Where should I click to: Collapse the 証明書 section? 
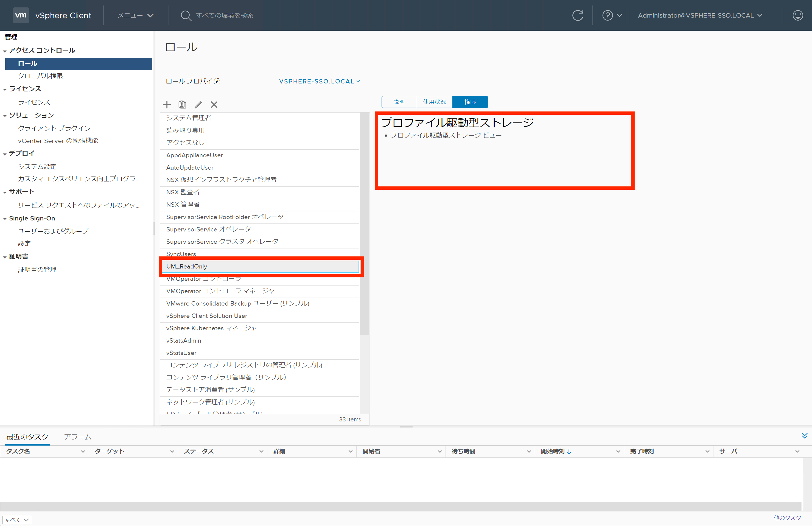5,257
